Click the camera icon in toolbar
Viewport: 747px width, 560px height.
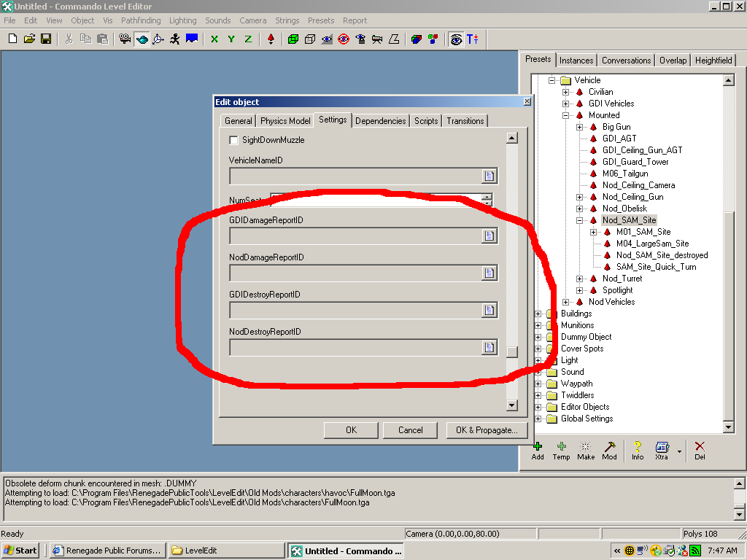pyautogui.click(x=125, y=39)
